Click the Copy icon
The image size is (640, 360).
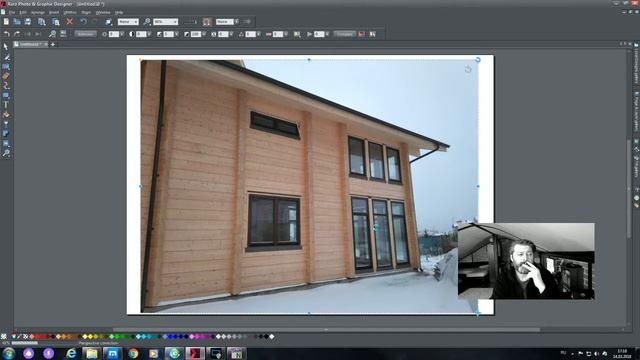click(42, 22)
